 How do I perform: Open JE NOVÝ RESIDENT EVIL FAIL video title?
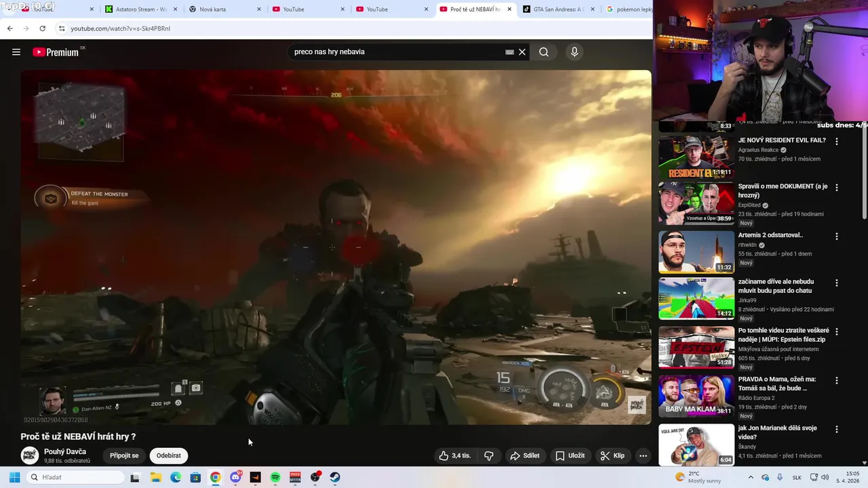click(x=782, y=140)
